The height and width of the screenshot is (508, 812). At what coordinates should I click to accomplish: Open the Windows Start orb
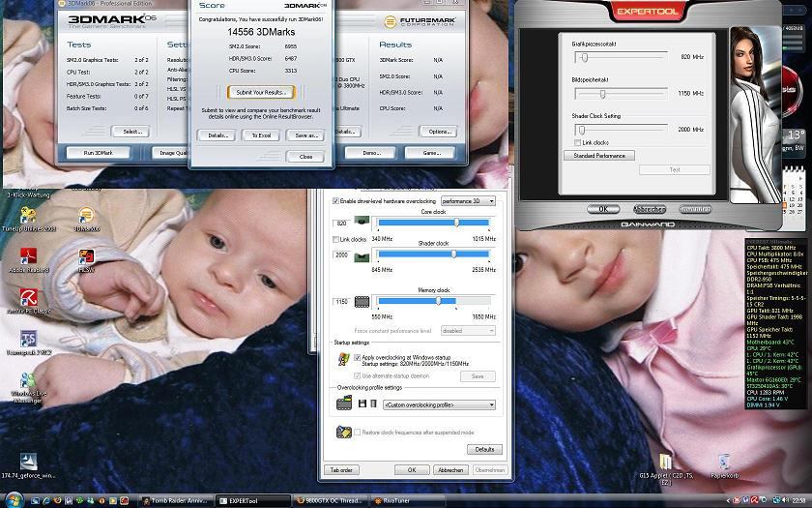[14, 500]
